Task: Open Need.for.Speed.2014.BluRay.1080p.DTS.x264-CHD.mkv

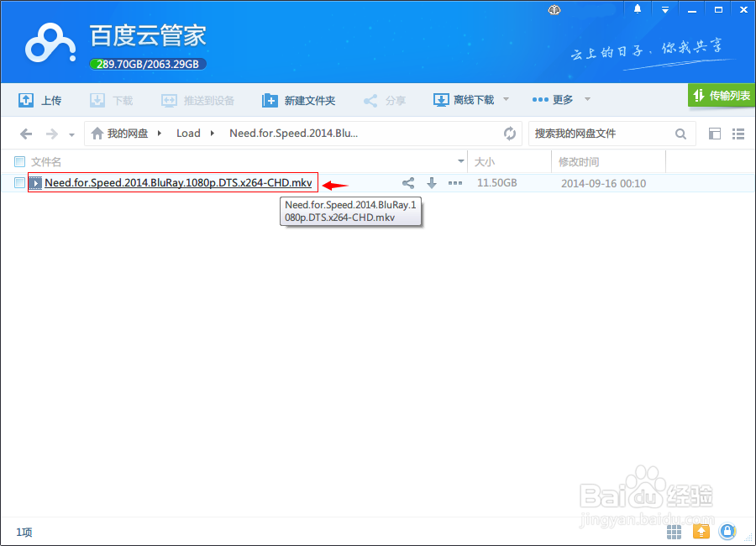Action: click(x=178, y=183)
